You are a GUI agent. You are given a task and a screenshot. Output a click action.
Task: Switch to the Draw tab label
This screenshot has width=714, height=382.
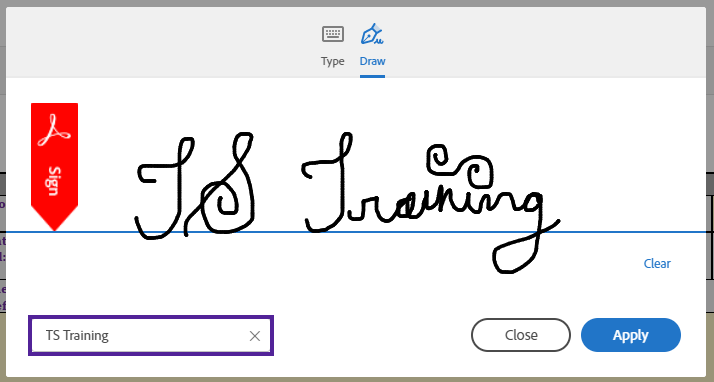[x=372, y=61]
